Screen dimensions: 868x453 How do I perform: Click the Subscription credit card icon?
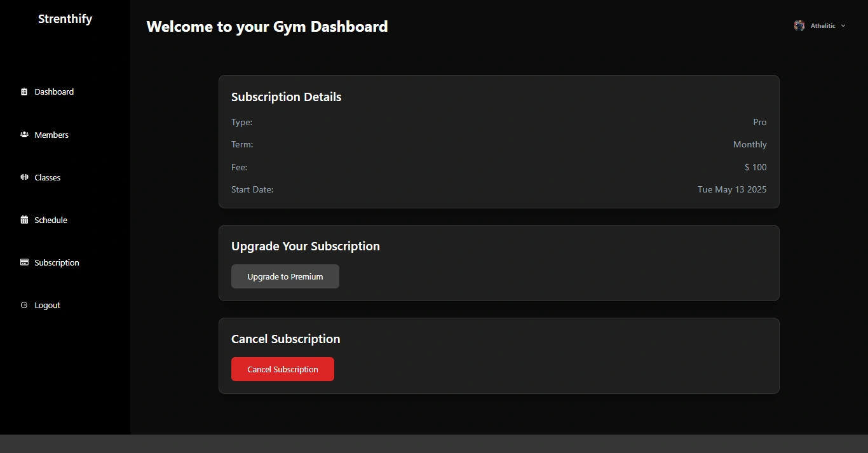pos(24,262)
